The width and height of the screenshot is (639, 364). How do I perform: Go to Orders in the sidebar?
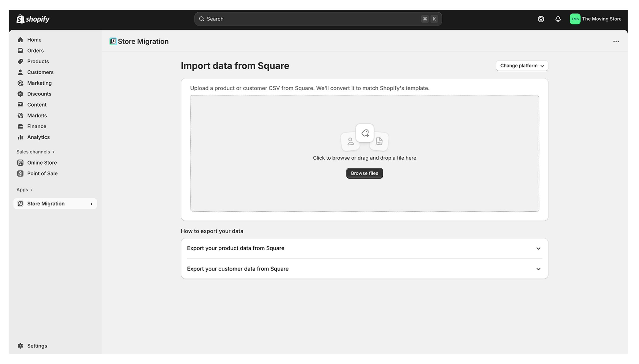pyautogui.click(x=35, y=51)
